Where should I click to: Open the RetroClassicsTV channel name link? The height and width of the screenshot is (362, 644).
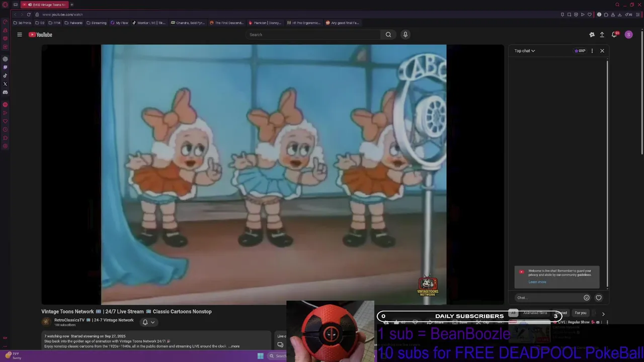click(94, 320)
